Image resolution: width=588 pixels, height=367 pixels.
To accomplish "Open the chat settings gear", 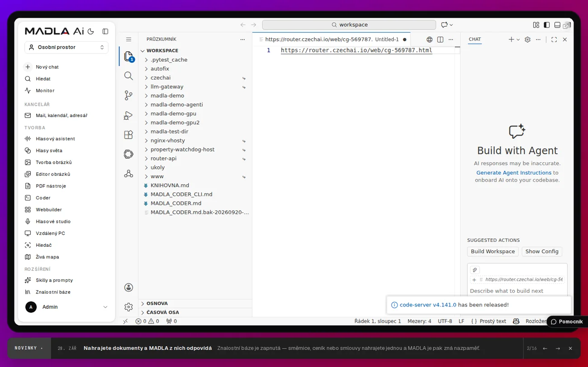I will (527, 39).
